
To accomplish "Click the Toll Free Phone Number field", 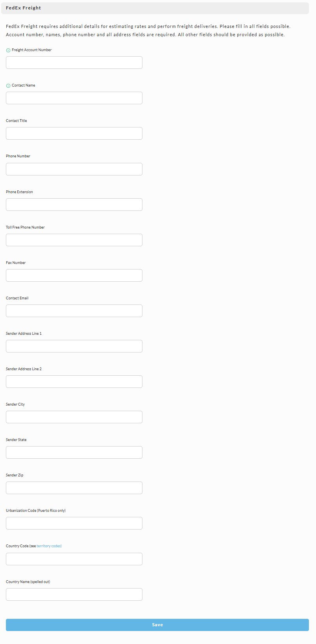I will coord(74,240).
